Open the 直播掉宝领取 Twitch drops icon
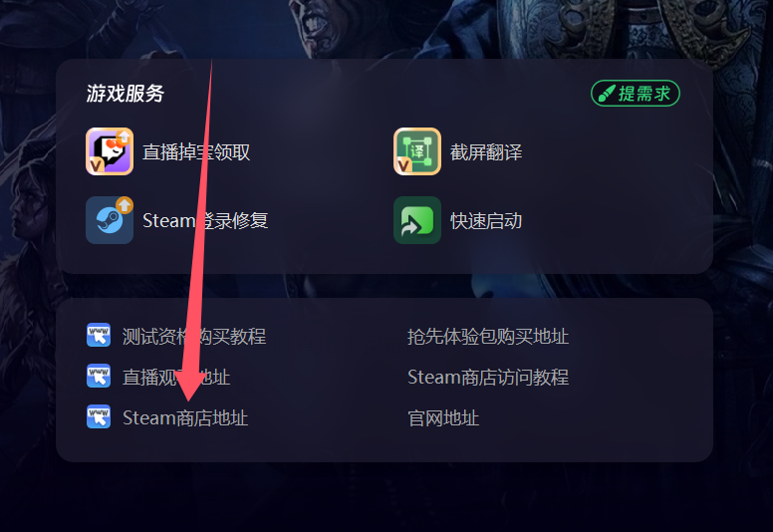773x532 pixels. click(110, 151)
